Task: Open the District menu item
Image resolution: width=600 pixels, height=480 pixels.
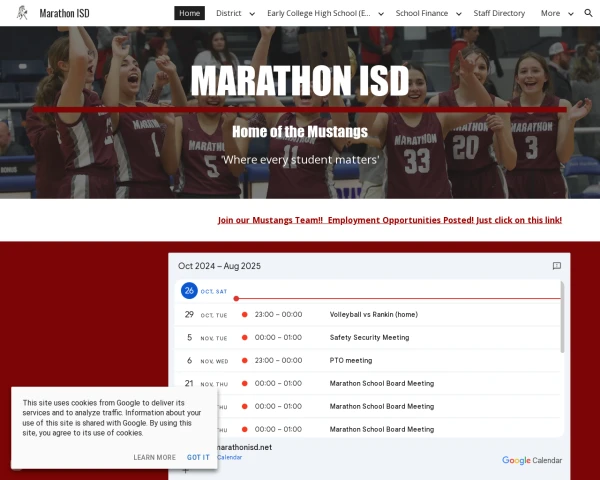Action: tap(228, 13)
